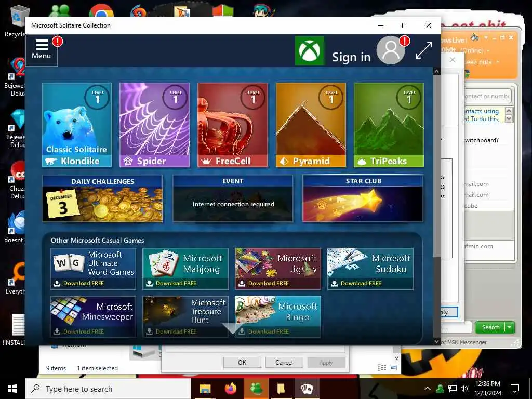Open the Search dropdown arrow in Messenger
Image resolution: width=532 pixels, height=399 pixels.
coord(510,327)
